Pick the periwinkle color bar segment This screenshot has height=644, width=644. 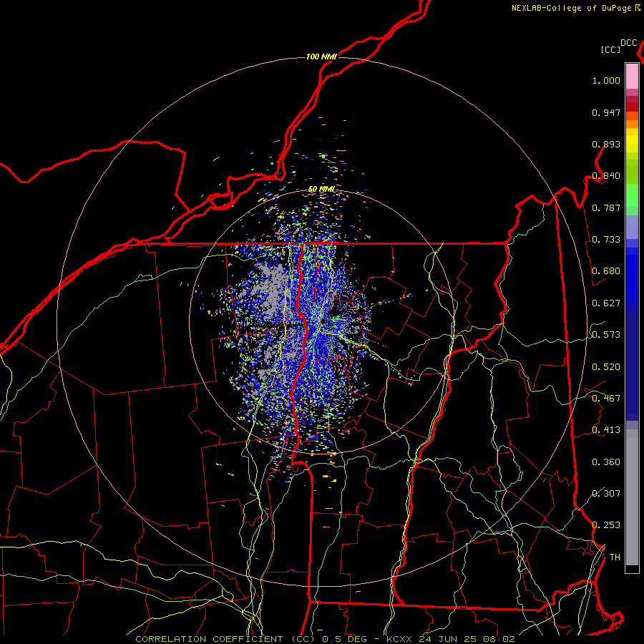(632, 227)
